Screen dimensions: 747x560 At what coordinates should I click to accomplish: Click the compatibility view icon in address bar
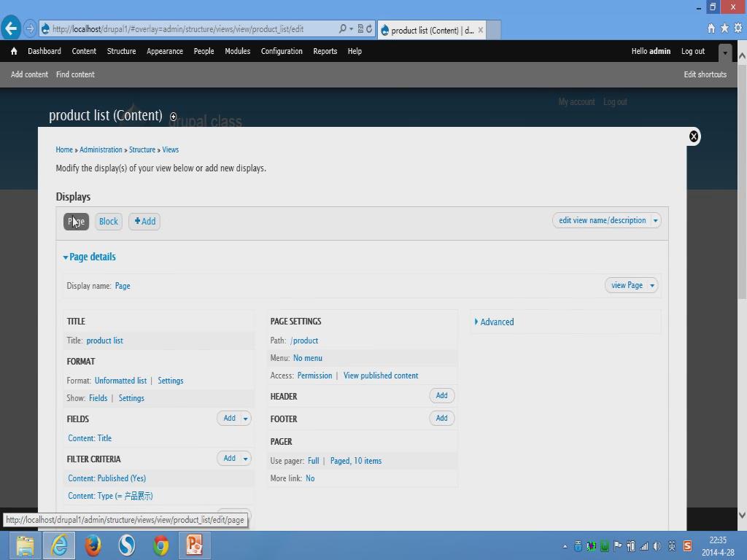point(360,29)
